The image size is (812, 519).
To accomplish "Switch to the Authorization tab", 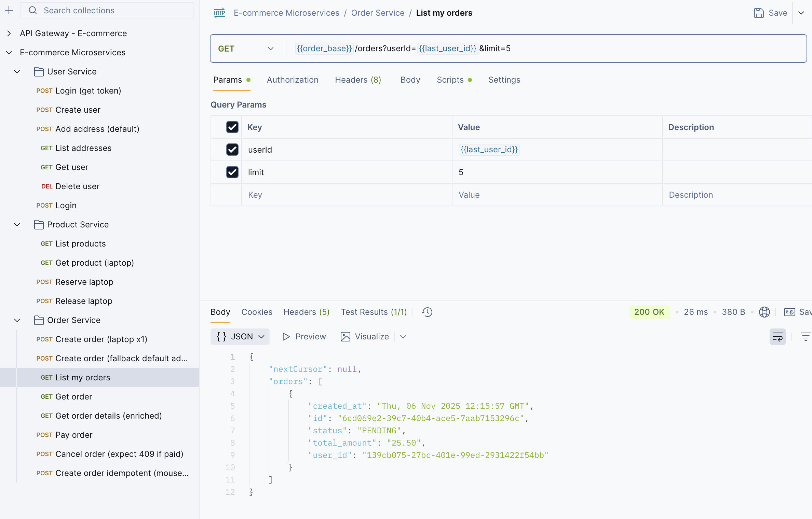I will [x=293, y=80].
